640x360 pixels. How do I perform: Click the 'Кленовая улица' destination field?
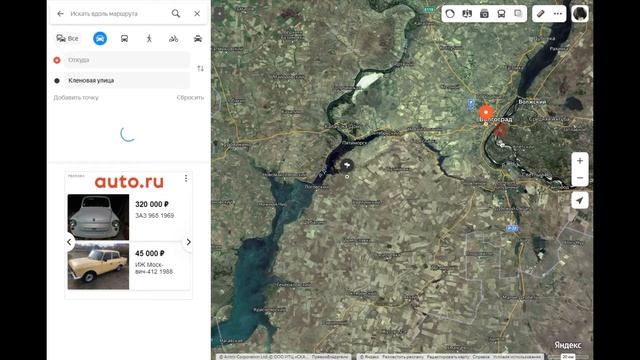[127, 80]
